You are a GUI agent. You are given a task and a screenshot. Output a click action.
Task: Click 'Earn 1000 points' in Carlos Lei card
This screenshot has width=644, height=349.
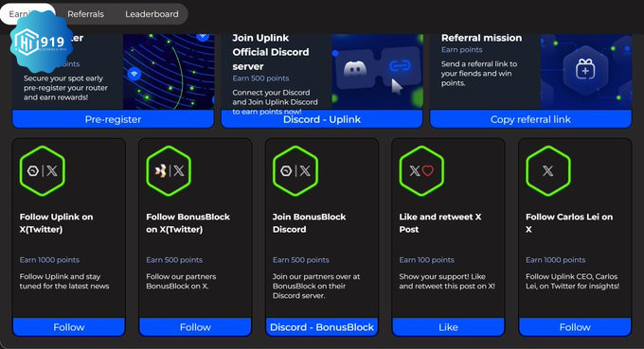(555, 260)
